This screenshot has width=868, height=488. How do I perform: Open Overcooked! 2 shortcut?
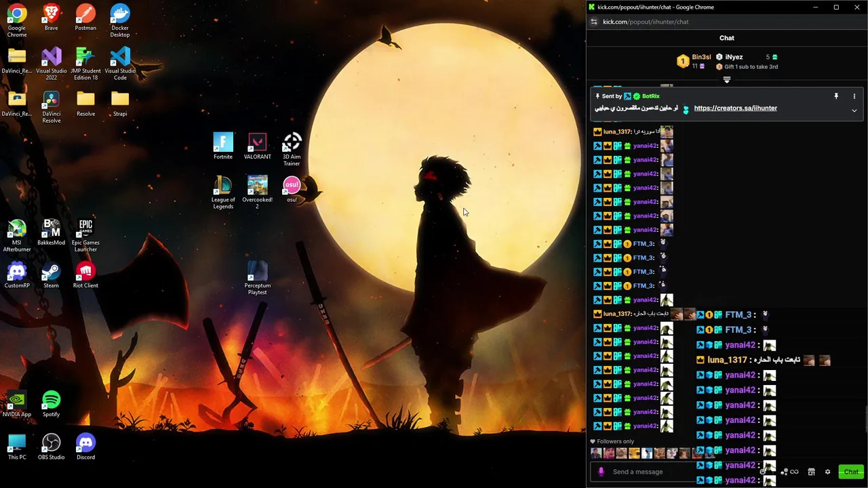(x=257, y=192)
